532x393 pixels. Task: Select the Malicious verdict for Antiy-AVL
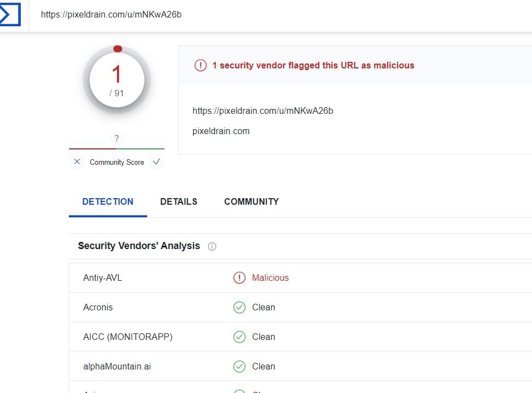[271, 278]
